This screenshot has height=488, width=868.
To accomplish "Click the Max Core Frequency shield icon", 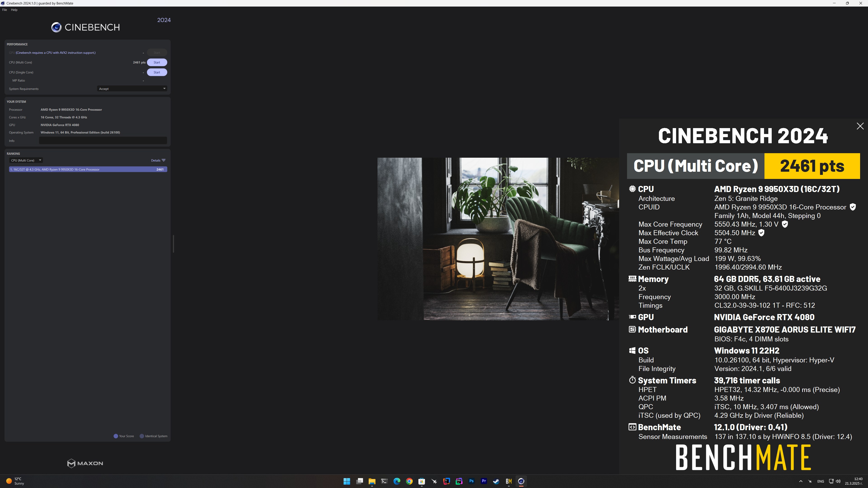I will click(785, 224).
